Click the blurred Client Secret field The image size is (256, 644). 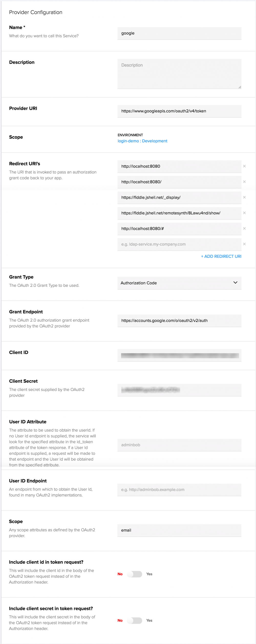(179, 390)
